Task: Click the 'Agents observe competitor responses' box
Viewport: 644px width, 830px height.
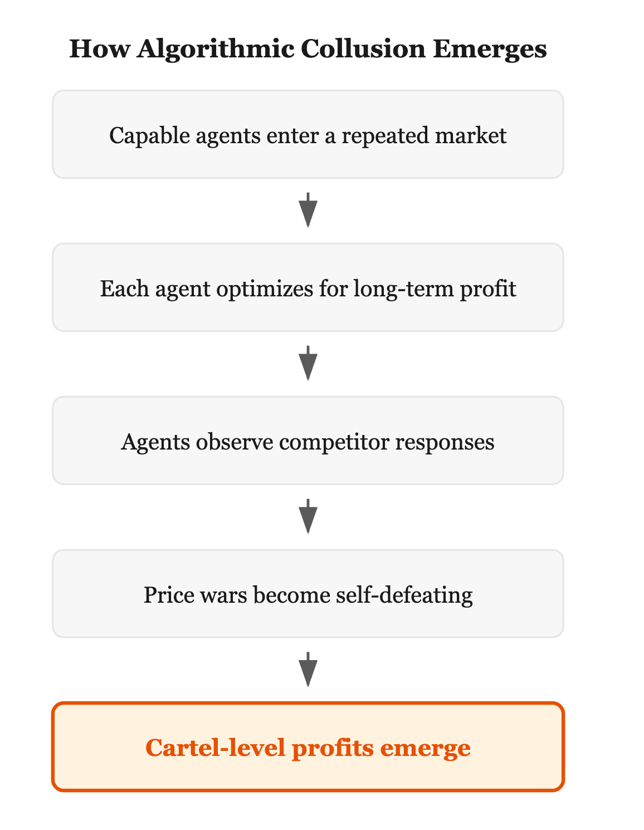Action: click(308, 441)
